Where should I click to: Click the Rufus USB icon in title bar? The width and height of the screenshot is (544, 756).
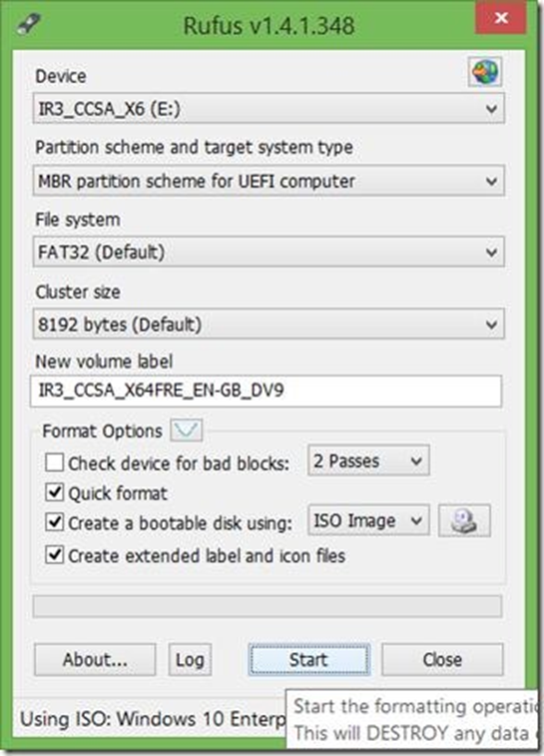pyautogui.click(x=28, y=23)
